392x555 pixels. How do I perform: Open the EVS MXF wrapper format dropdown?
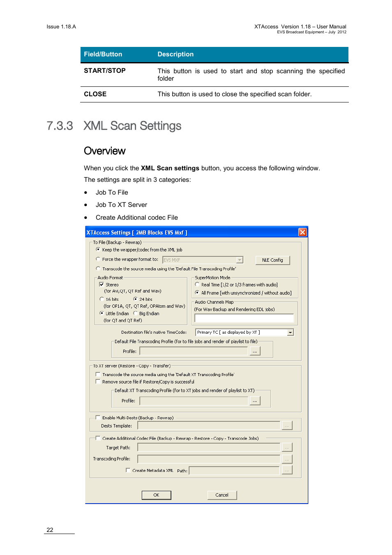pos(240,260)
